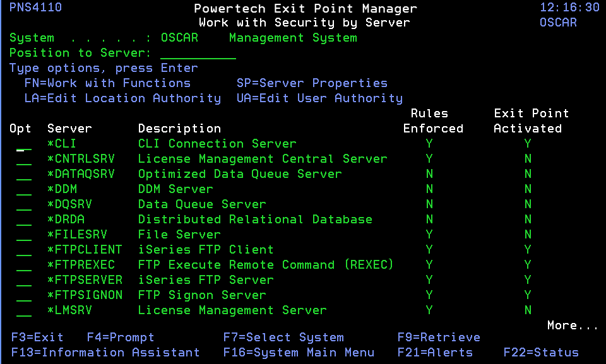Select the Opt field for *CLI server
The height and width of the screenshot is (364, 606).
click(24, 144)
